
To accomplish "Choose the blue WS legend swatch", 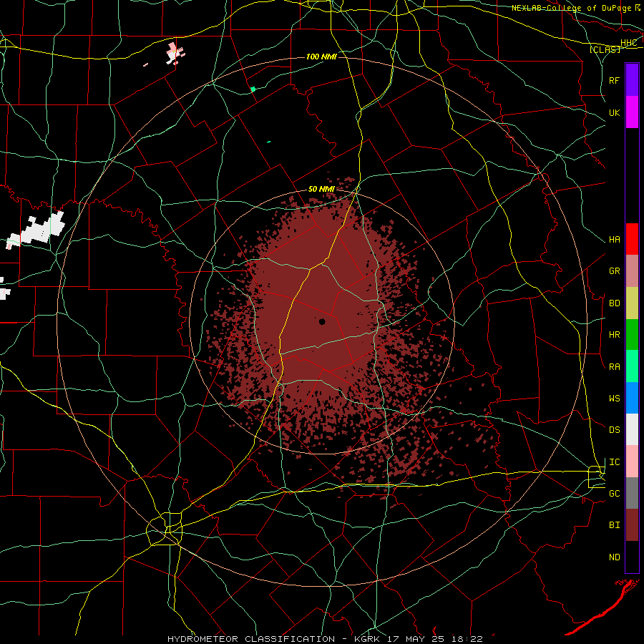I will coord(632,398).
